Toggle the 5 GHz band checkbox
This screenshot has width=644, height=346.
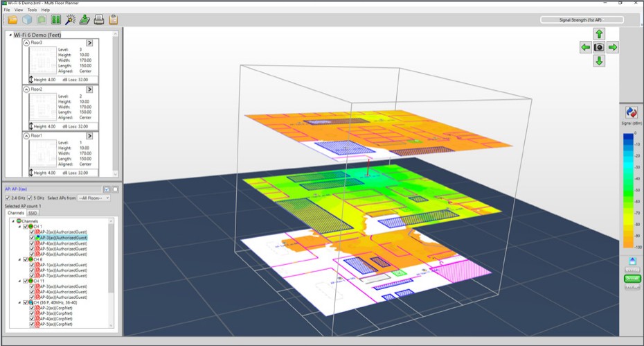(x=30, y=198)
